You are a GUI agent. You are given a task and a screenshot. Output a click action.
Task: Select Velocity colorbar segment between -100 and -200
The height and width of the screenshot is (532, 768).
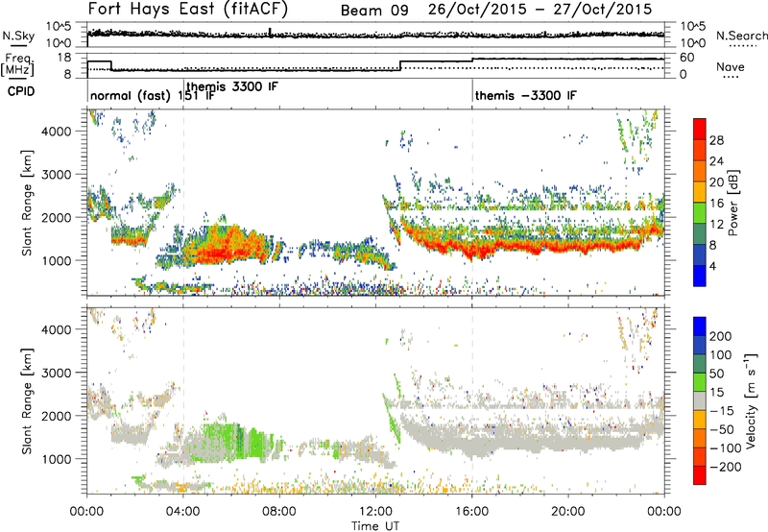(700, 456)
